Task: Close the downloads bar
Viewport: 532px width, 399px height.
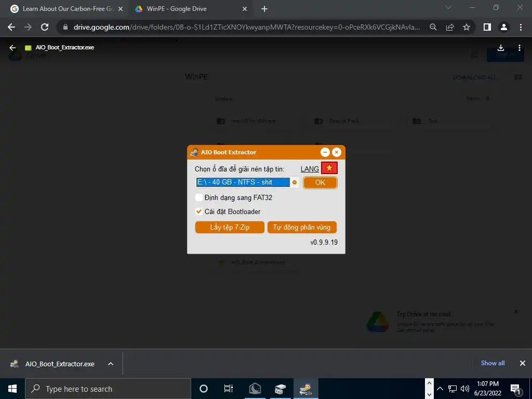Action: 523,363
